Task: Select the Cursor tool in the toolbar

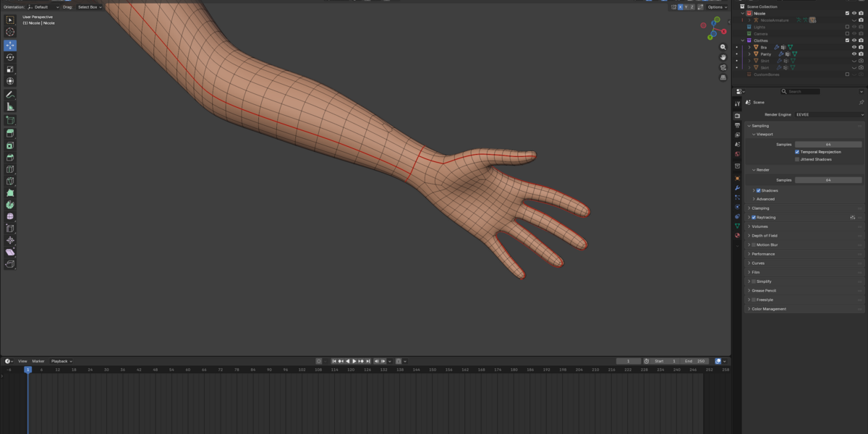Action: 10,32
